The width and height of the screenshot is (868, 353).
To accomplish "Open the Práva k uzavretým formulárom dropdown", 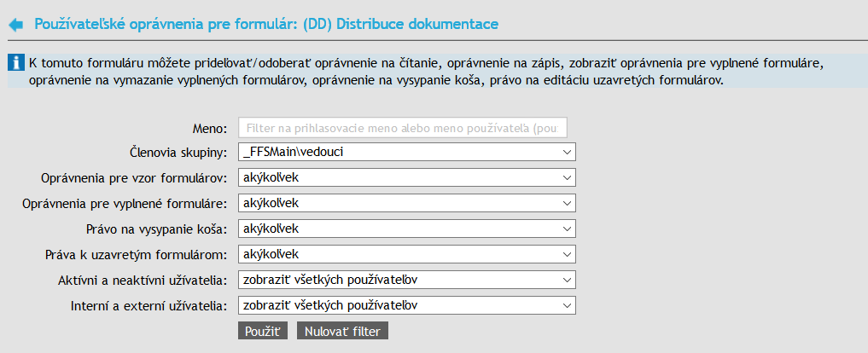I will (407, 254).
